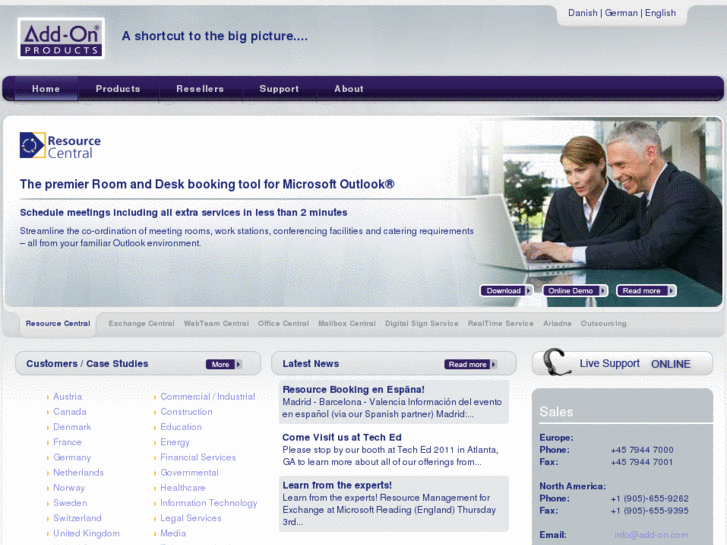Viewport: 727px width, 545px height.
Task: Open the About menu
Action: 349,89
